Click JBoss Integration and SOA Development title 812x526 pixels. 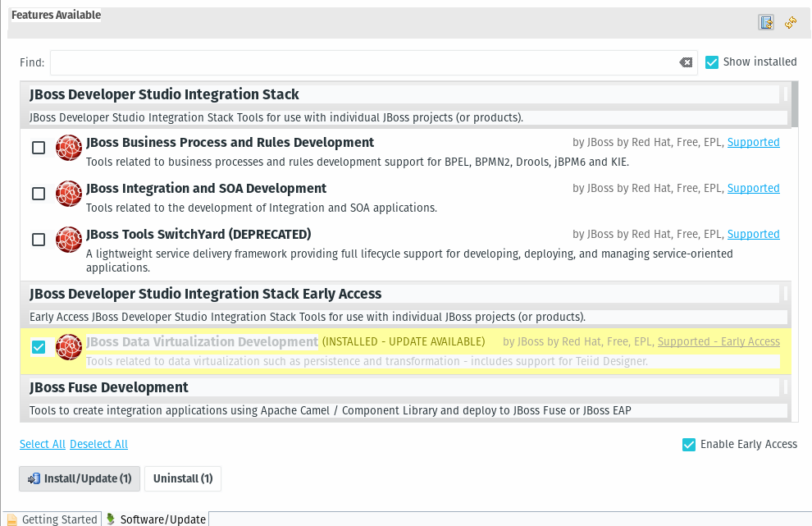tap(206, 189)
